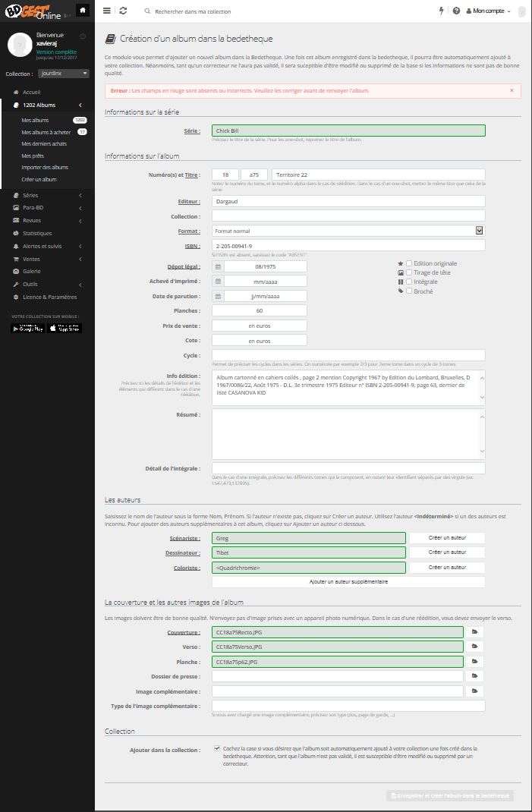Open the calendar icon for Dépot légal

pyautogui.click(x=218, y=266)
